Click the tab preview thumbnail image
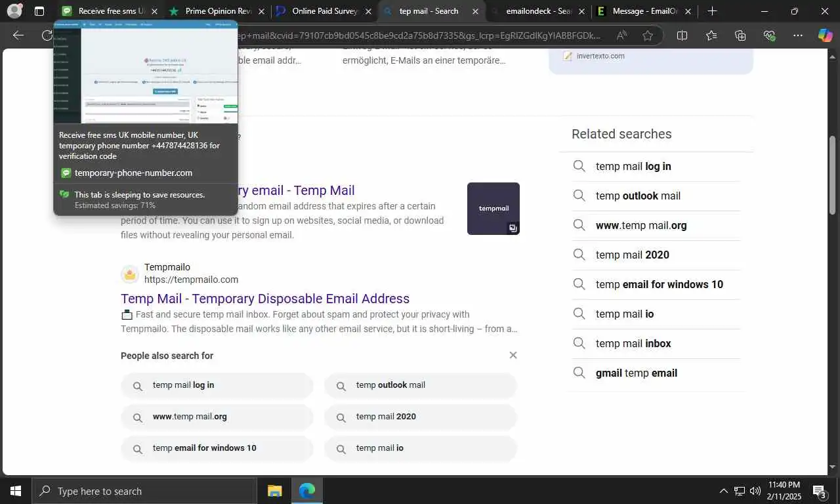Screen dimensions: 840x504 click(146, 72)
